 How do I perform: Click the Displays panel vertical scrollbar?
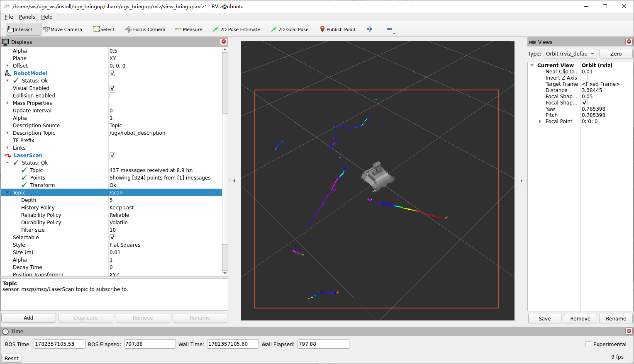coord(225,161)
